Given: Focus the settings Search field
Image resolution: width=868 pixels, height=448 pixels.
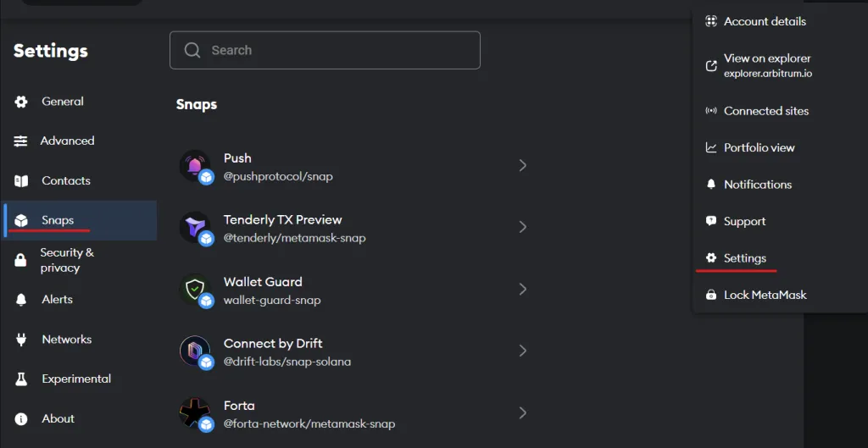Looking at the screenshot, I should [325, 50].
